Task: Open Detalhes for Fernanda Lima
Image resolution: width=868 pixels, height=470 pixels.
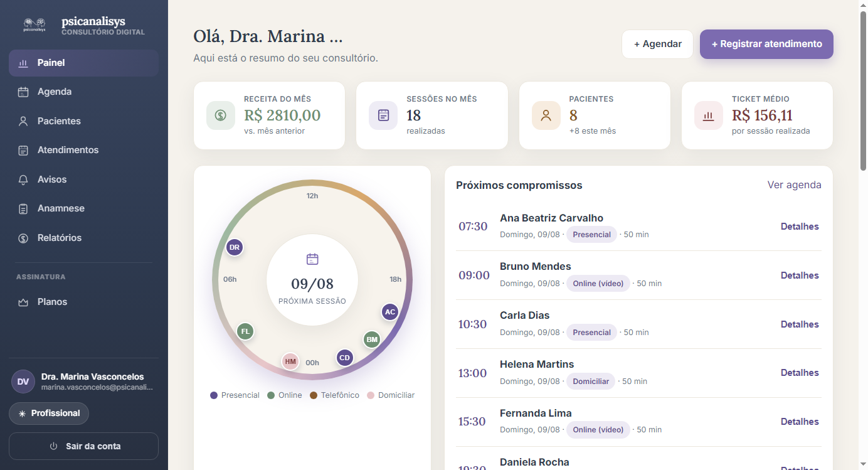Action: click(x=800, y=422)
